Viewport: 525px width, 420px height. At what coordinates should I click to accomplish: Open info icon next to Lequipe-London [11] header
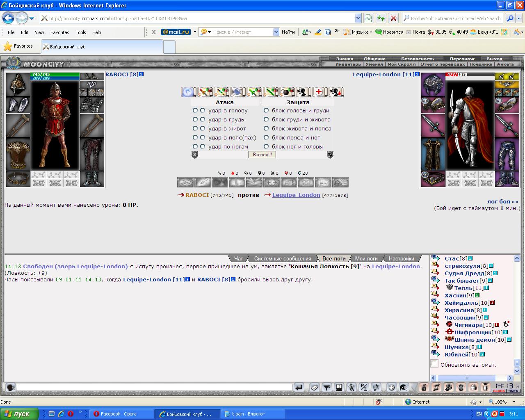pos(417,74)
